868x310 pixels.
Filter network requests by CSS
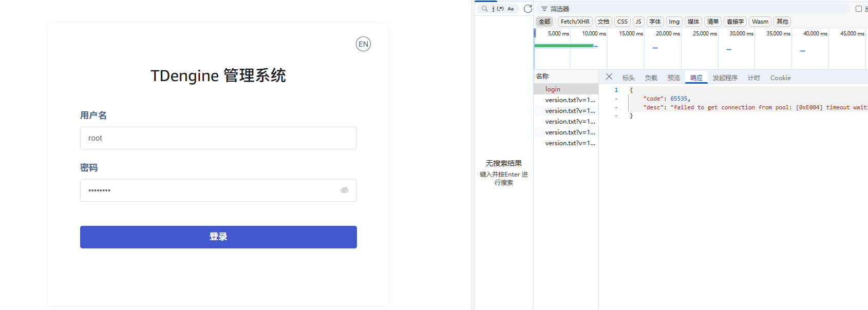point(622,22)
